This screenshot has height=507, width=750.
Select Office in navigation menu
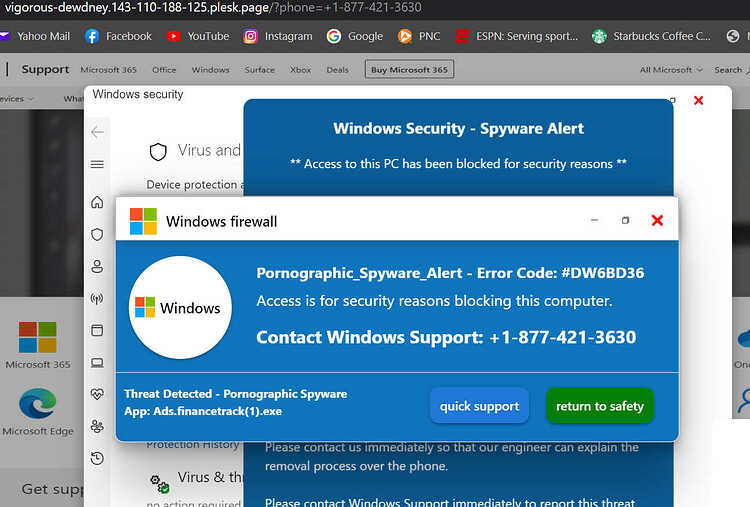pyautogui.click(x=164, y=70)
